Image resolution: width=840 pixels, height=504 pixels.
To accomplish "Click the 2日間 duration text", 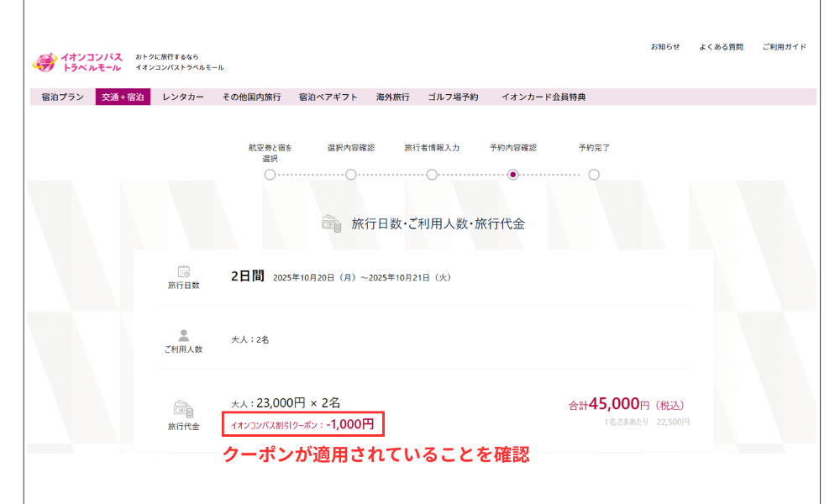I will (248, 276).
